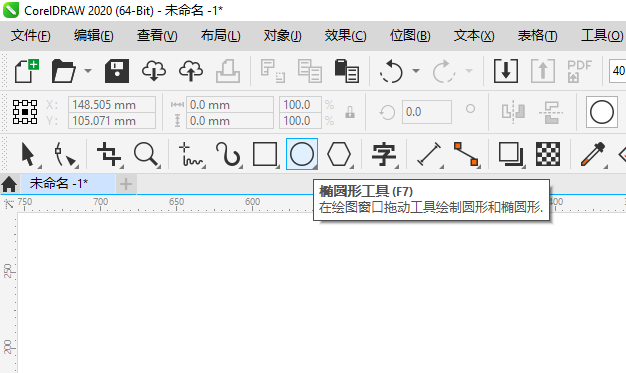Publish to PDF icon
The height and width of the screenshot is (373, 626).
(579, 71)
